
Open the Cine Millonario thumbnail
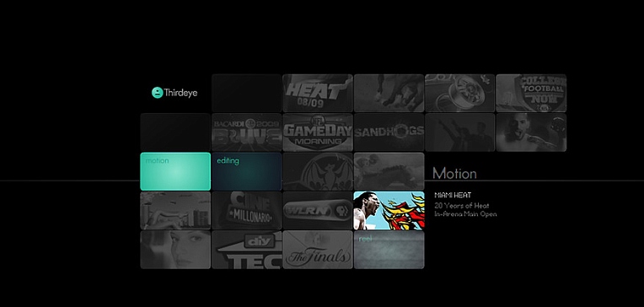pos(246,210)
